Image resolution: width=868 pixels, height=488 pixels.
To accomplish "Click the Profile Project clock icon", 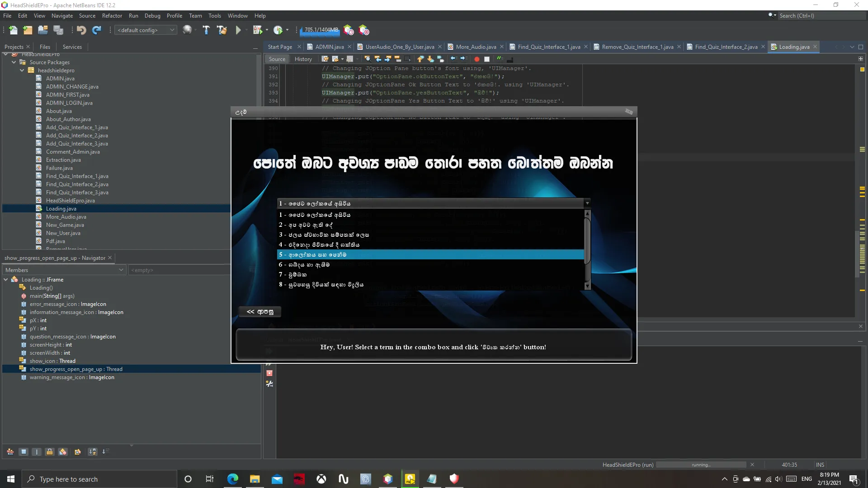I will pos(278,30).
